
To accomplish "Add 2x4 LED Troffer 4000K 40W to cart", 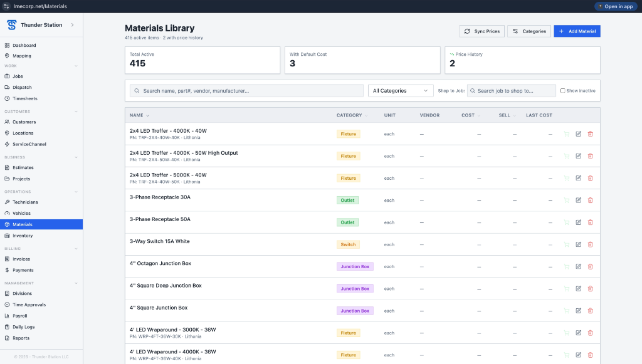I will 567,133.
